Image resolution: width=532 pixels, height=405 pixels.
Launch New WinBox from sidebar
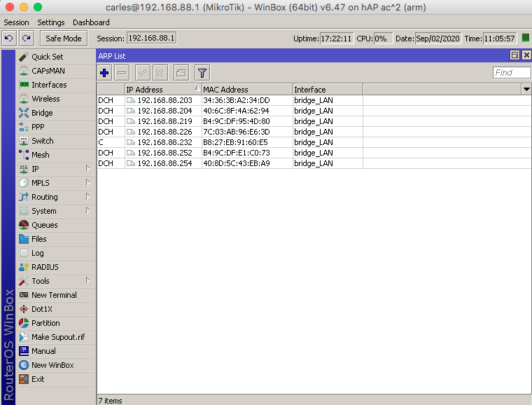pyautogui.click(x=56, y=365)
